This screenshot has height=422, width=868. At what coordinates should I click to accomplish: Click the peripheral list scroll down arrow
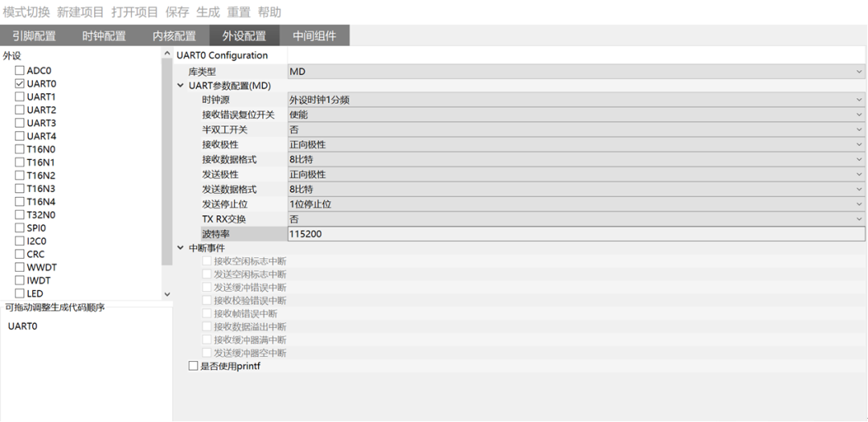(167, 294)
